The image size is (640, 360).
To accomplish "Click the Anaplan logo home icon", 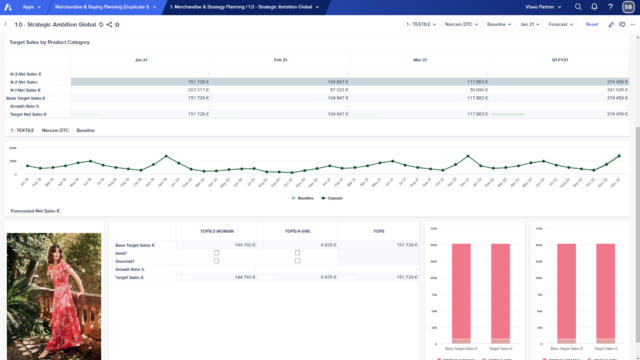I will [8, 7].
